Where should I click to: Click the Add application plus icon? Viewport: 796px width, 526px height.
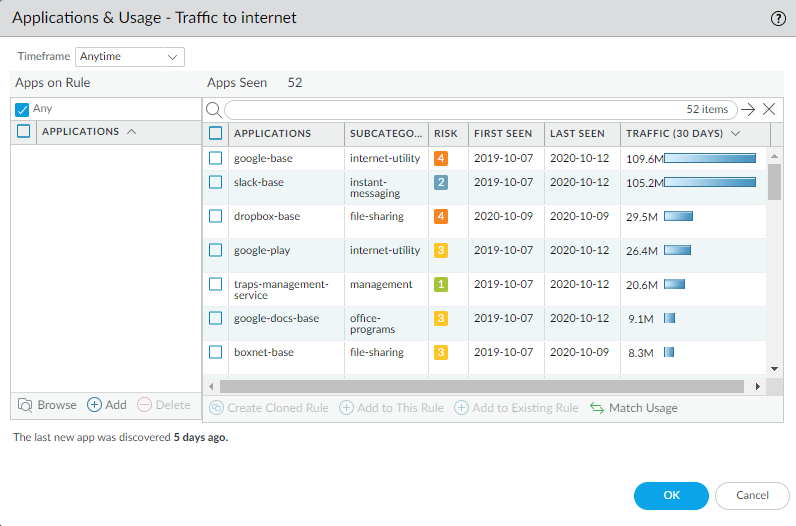[95, 405]
